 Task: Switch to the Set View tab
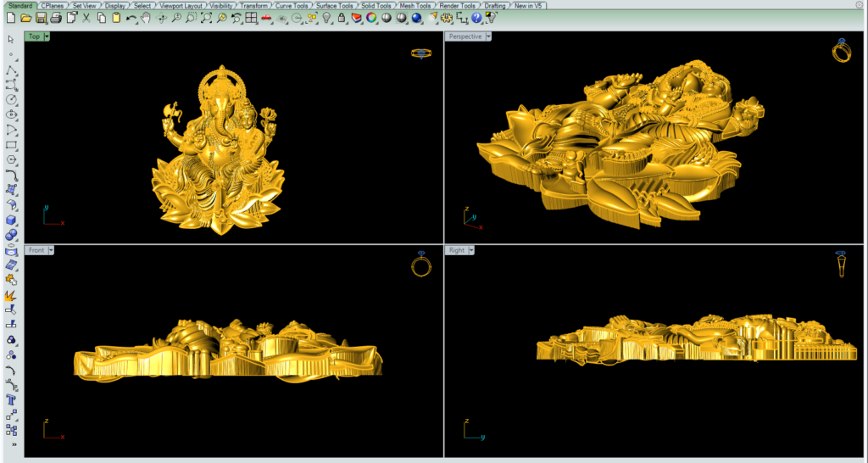(x=84, y=6)
